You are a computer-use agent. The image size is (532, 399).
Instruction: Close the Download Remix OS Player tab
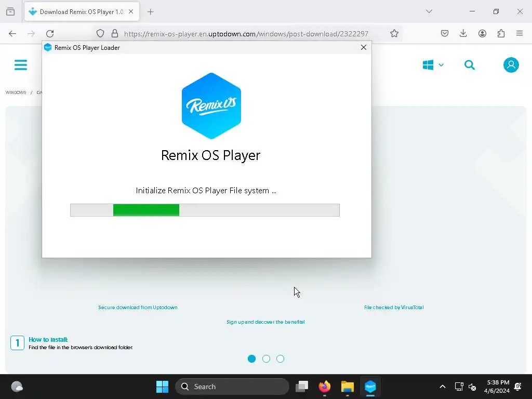click(131, 12)
